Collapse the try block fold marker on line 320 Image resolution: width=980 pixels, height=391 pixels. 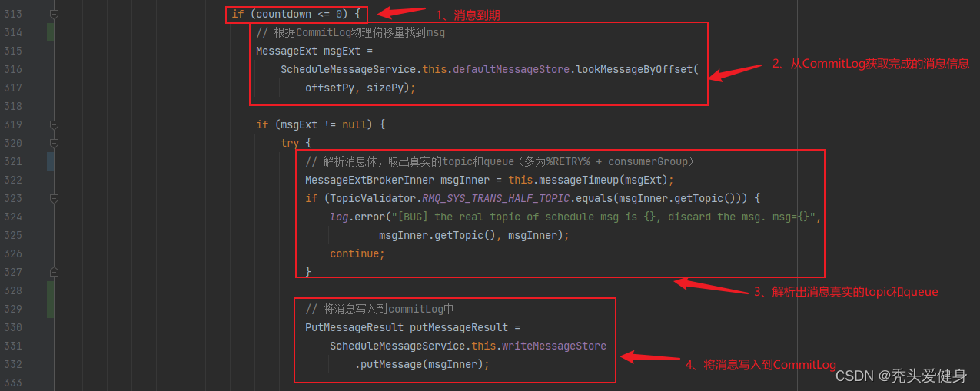click(x=54, y=143)
